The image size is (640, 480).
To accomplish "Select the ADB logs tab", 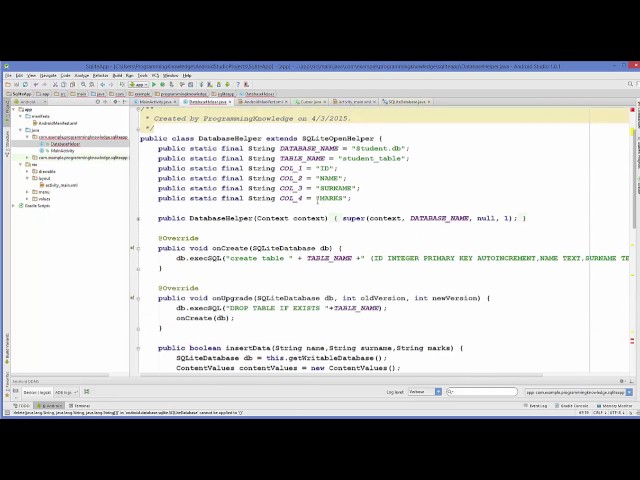I will [x=65, y=392].
